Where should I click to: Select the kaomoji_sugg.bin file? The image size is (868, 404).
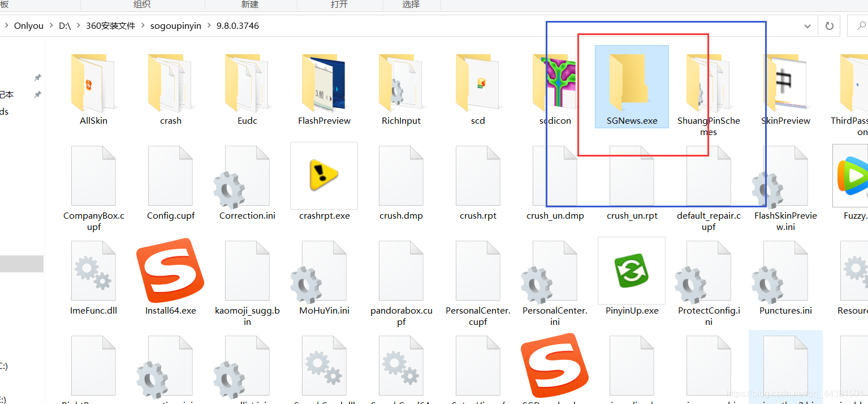(x=247, y=283)
